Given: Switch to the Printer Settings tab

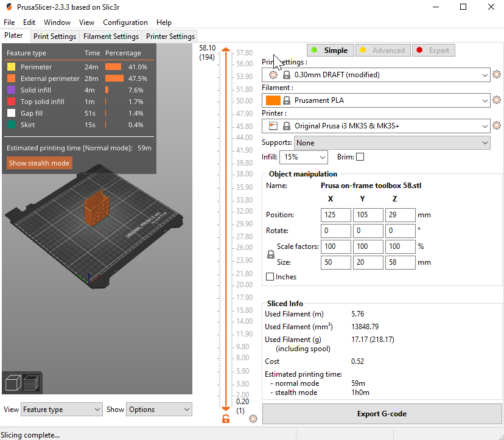Looking at the screenshot, I should point(170,36).
